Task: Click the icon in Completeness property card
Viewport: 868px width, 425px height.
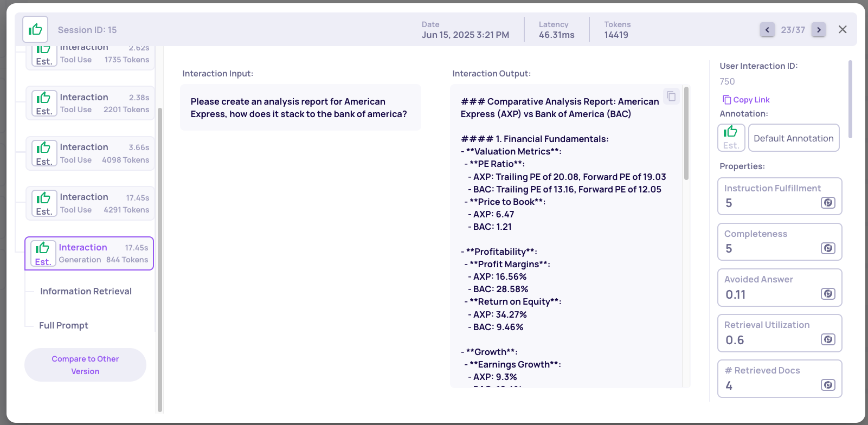Action: coord(828,248)
